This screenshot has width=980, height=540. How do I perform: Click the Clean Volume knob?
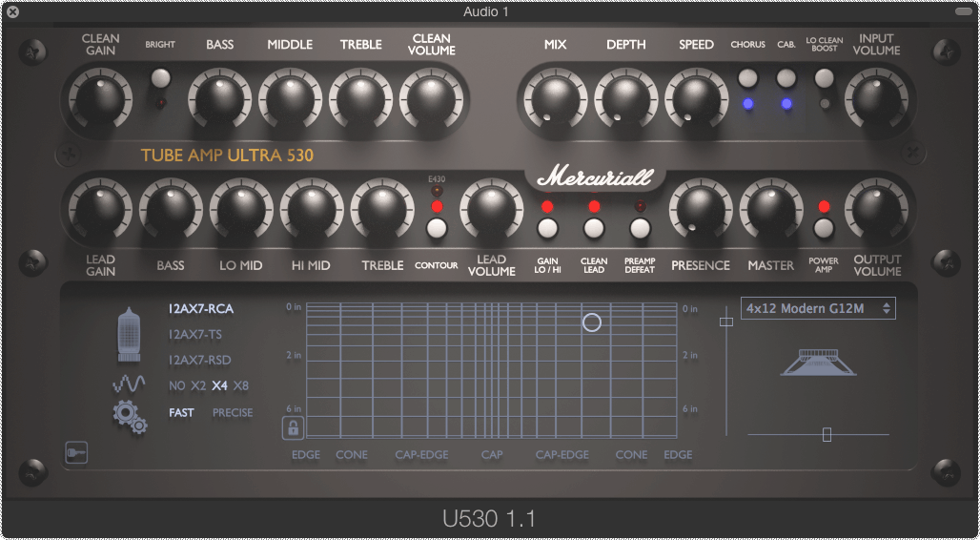[431, 99]
